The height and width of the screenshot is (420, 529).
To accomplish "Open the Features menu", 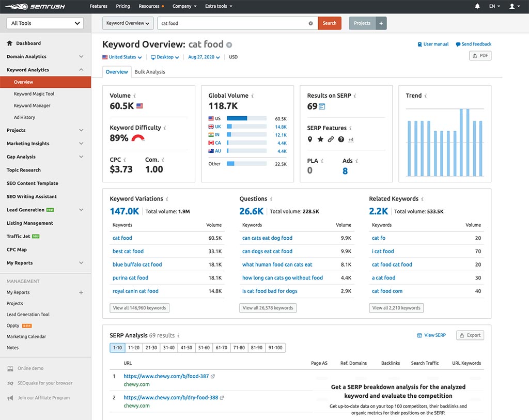I will 99,6.
